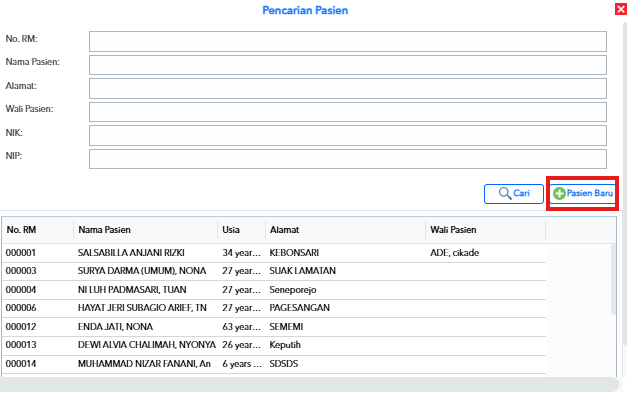Select the KEBONSARI address cell
Screen dimensions: 627x396
pos(294,253)
